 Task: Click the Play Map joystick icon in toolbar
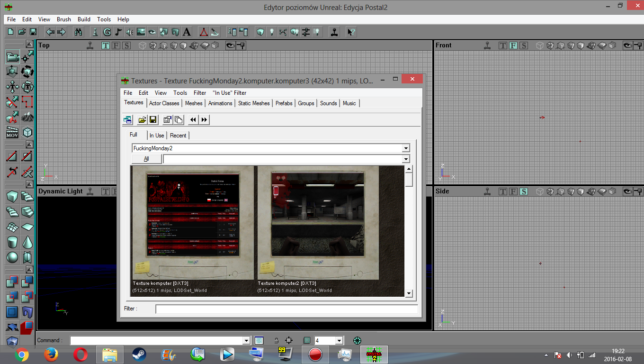click(x=335, y=32)
